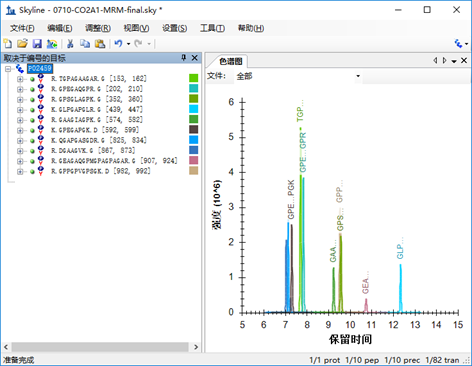The width and height of the screenshot is (472, 366).
Task: Click the tan swatch for GPPGPVGPSGK
Action: (x=193, y=171)
